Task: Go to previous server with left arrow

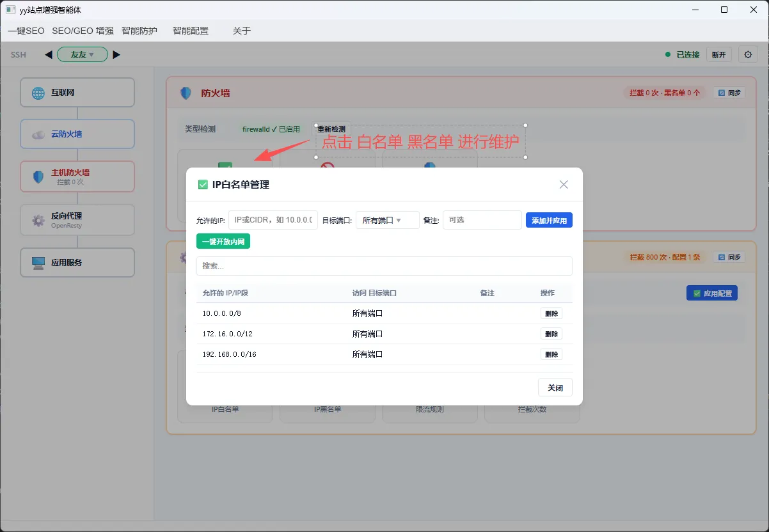Action: tap(49, 54)
